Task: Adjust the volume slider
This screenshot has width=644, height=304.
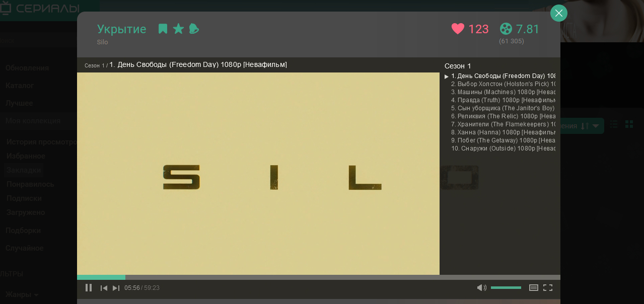Action: coord(506,288)
